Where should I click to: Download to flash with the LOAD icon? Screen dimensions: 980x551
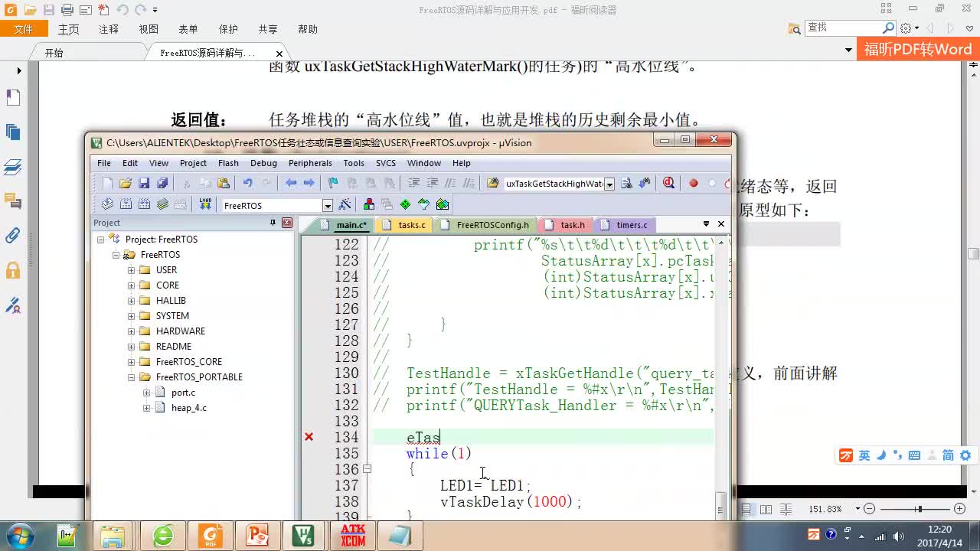click(205, 204)
